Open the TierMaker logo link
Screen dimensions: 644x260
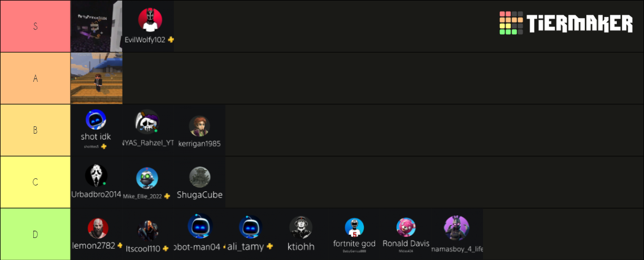tap(566, 23)
